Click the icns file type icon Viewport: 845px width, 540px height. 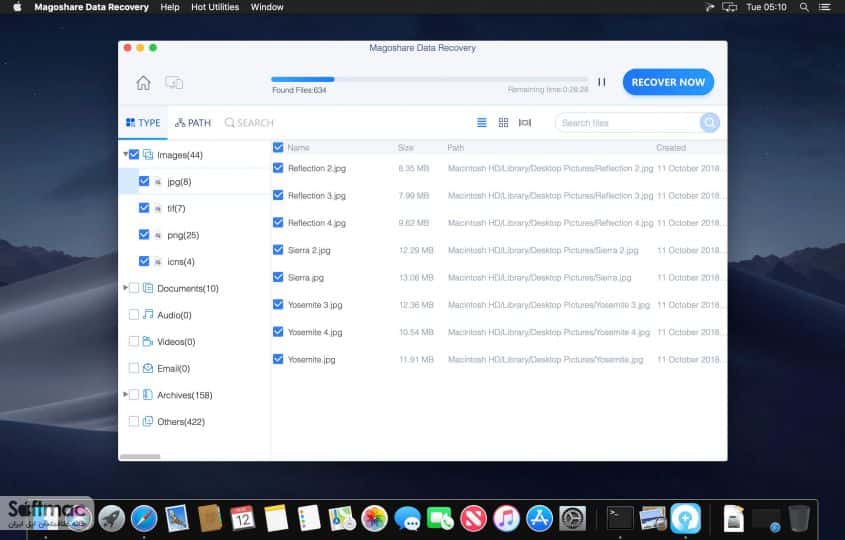coord(158,262)
